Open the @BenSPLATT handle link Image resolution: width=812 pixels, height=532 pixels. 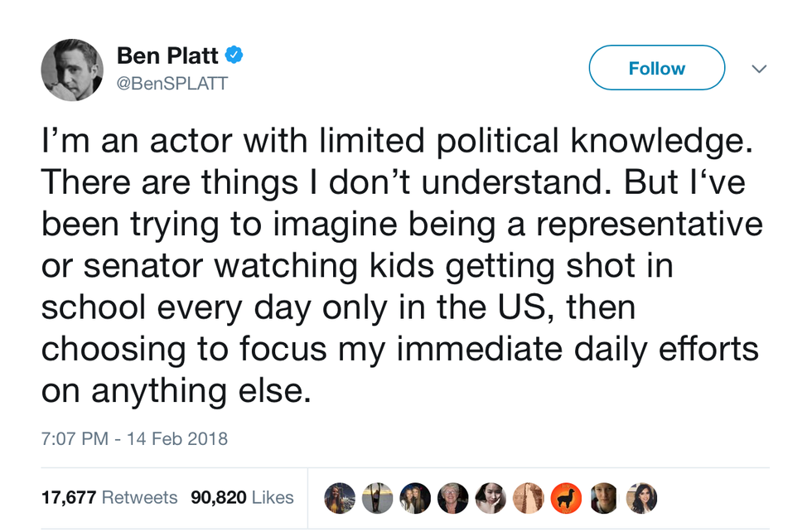(x=172, y=84)
